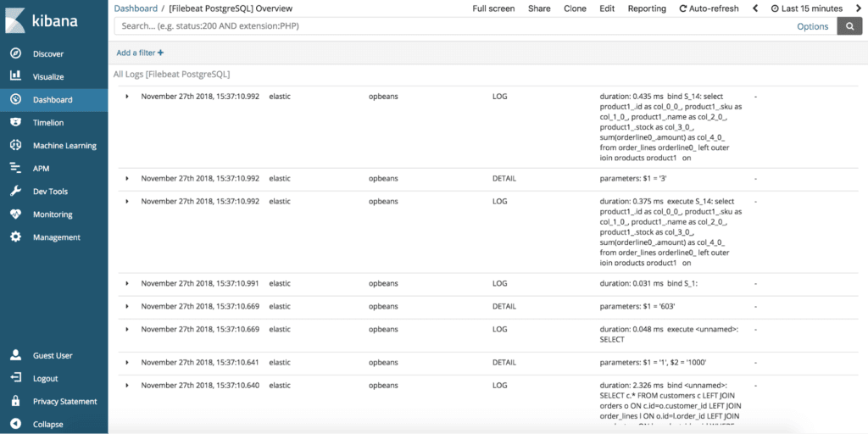Open Auto-refresh settings

pos(709,8)
